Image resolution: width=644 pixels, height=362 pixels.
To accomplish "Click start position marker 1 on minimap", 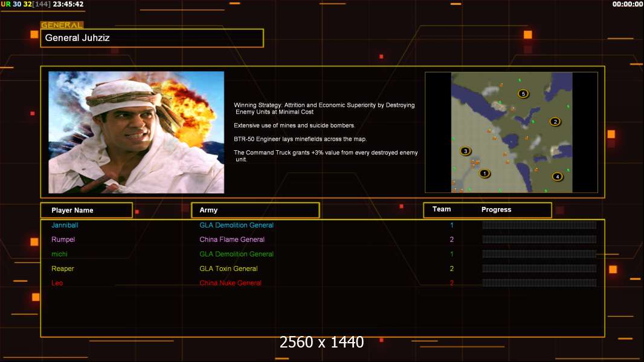I will 485,173.
